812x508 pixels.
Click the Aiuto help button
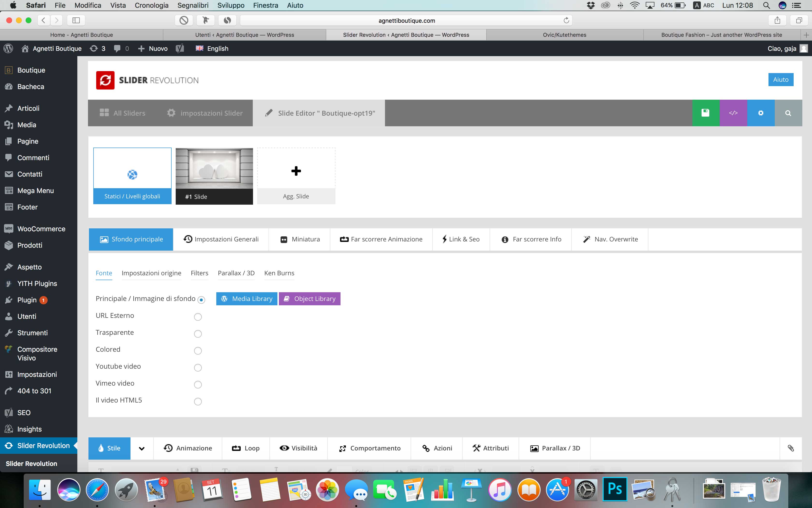(x=781, y=80)
